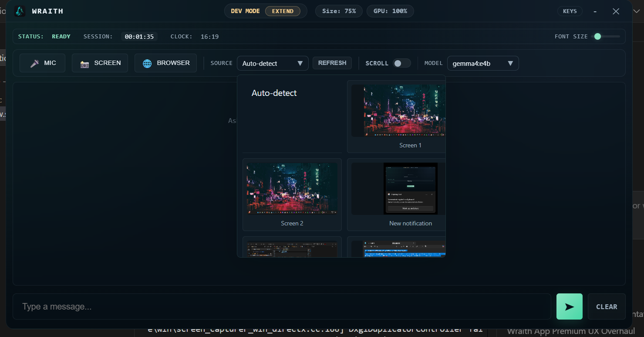Open the SOURCE Auto-detect dropdown

pyautogui.click(x=273, y=63)
